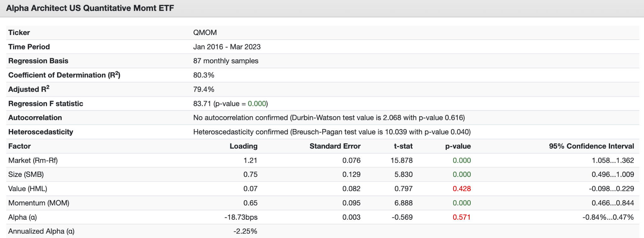644x238 pixels.
Task: Click the 'Time Period' row label
Action: (x=29, y=47)
